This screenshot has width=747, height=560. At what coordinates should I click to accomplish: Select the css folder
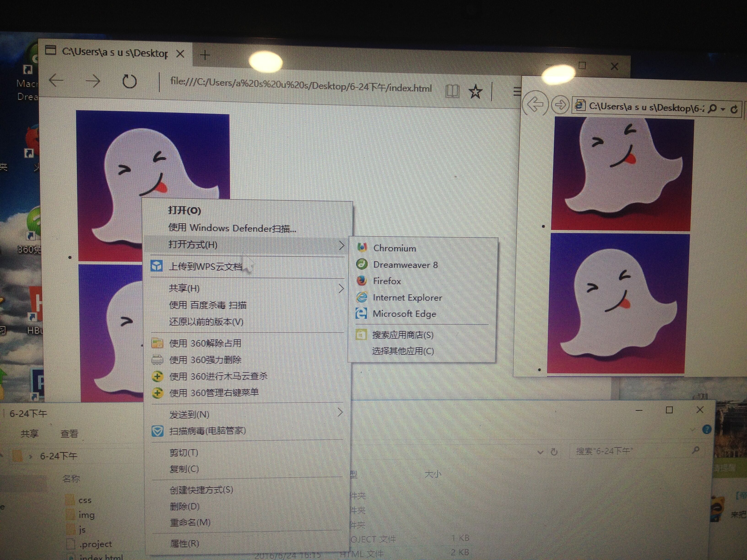(x=85, y=500)
